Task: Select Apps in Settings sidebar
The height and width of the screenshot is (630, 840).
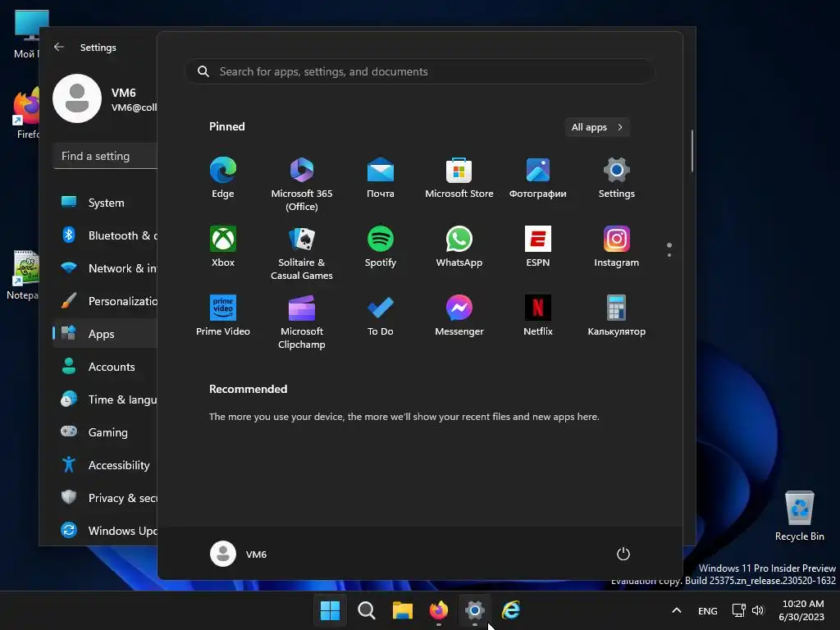Action: 105,334
